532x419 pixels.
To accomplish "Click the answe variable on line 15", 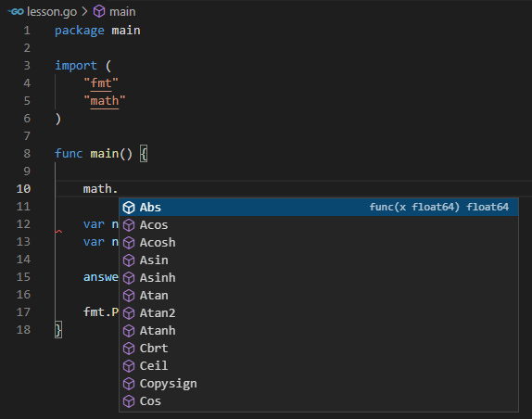I will pos(101,277).
